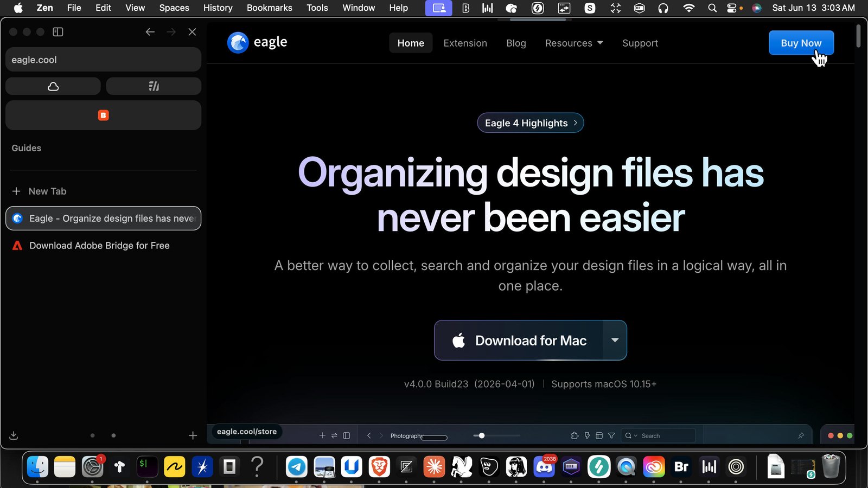Click the plus icon to add a workspace
This screenshot has height=488, width=868.
click(x=193, y=435)
